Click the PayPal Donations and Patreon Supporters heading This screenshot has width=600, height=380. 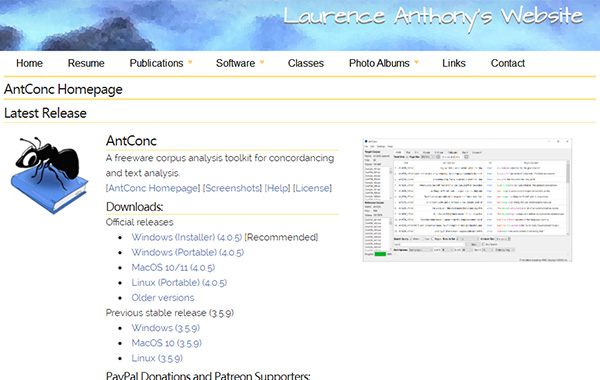tap(208, 376)
